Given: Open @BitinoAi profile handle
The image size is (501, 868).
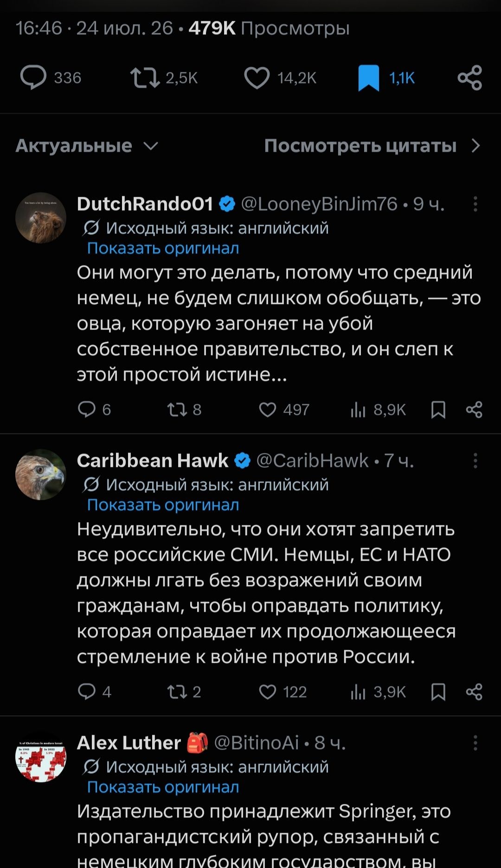Looking at the screenshot, I should pyautogui.click(x=257, y=743).
